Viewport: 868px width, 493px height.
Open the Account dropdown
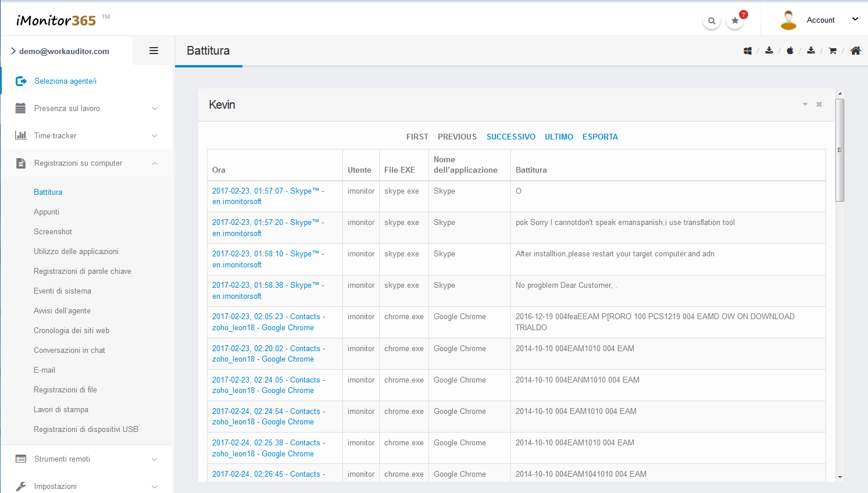tap(820, 20)
